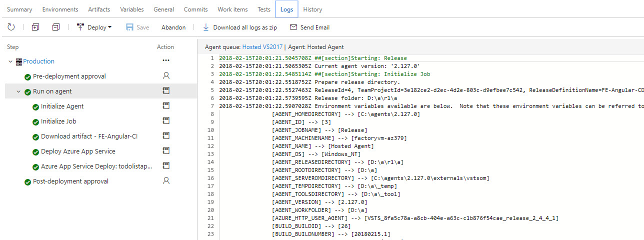
Task: Click 'Agent: Hosted Agent' text
Action: coord(316,47)
